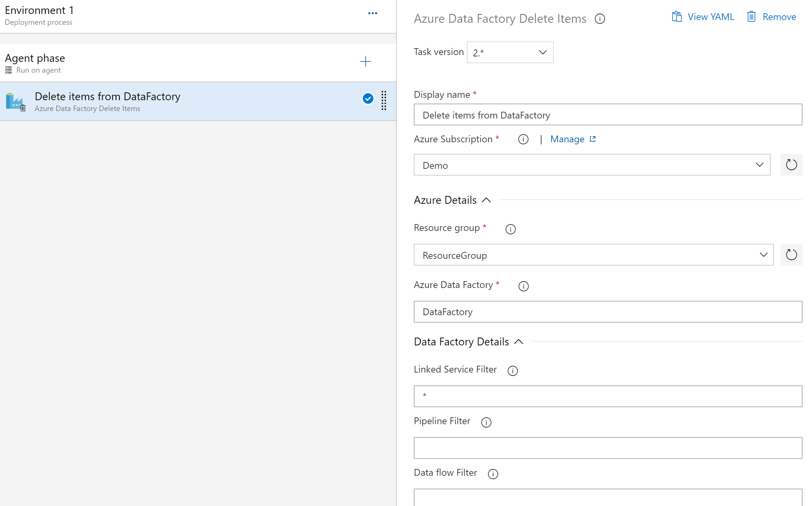Open Azure Subscription Demo dropdown

click(x=592, y=165)
